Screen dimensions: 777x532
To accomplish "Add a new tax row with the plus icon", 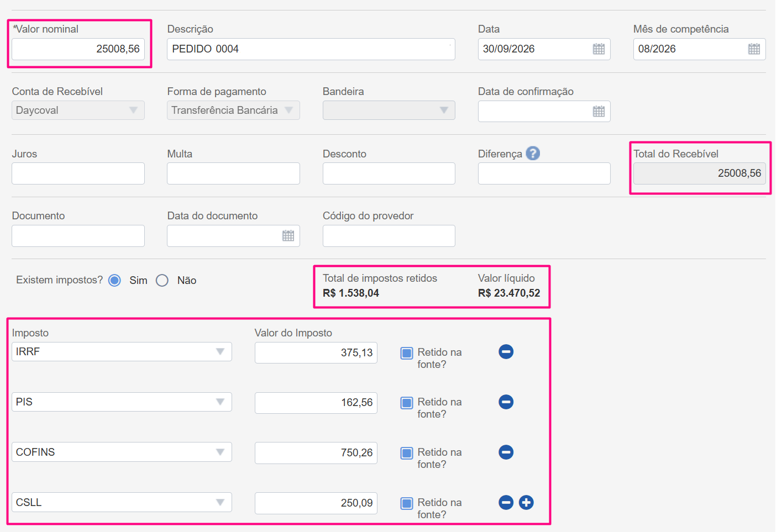I will pyautogui.click(x=526, y=502).
